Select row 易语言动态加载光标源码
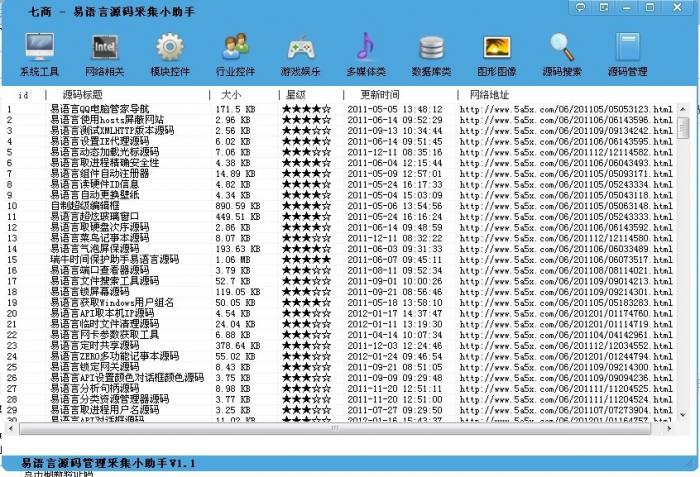 point(340,152)
